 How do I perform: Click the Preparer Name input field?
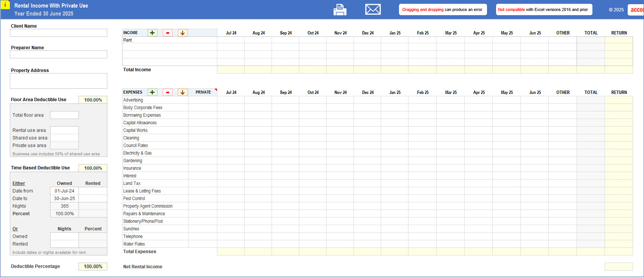coord(59,55)
